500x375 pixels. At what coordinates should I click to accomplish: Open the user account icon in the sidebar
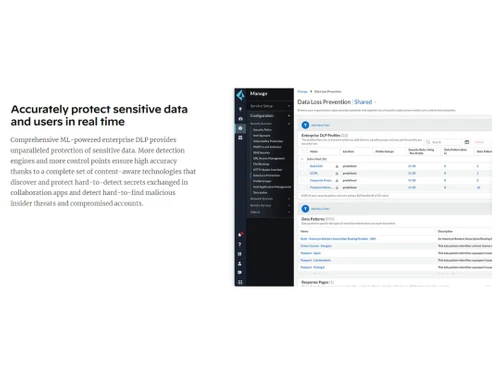tap(240, 263)
